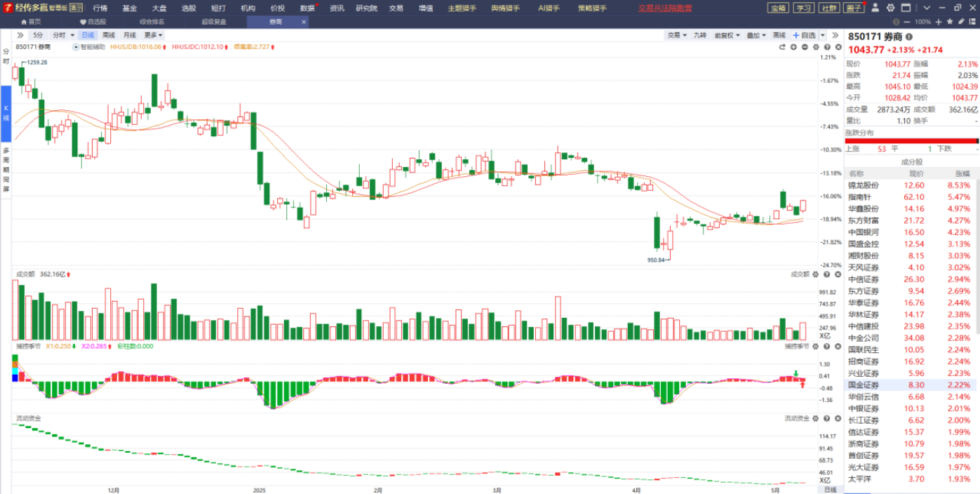Select the 周线 weekly period

[x=109, y=35]
